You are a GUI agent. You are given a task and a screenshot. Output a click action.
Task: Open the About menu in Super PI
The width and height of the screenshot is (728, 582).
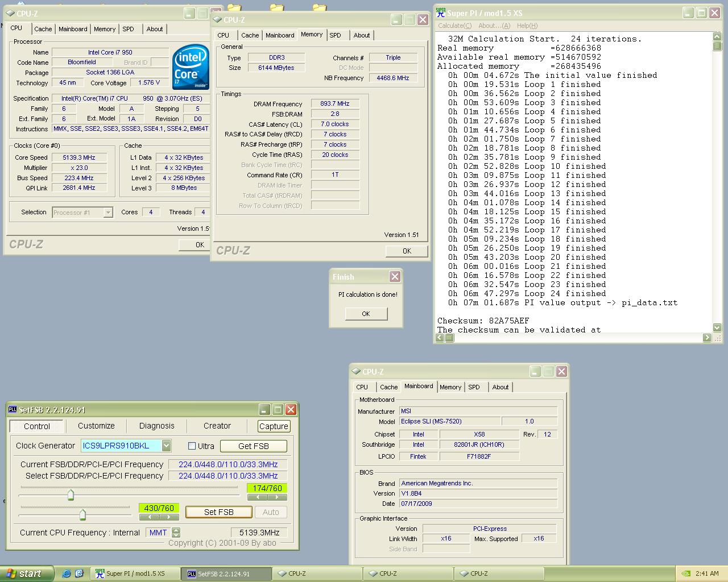click(494, 26)
